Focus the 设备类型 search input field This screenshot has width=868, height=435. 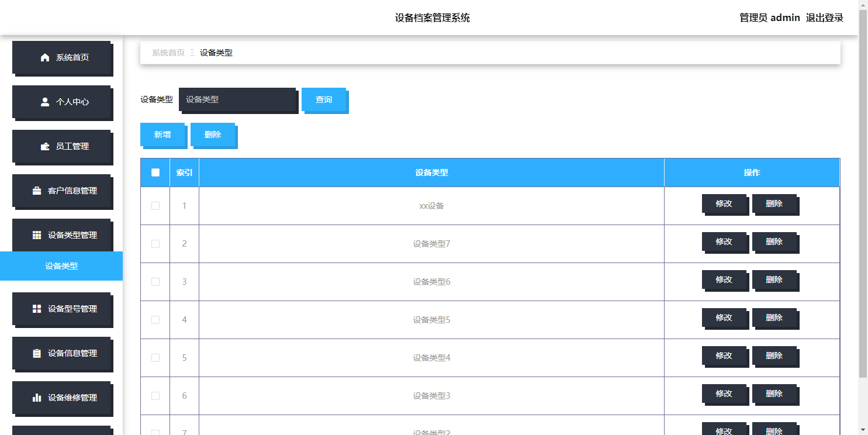click(237, 99)
